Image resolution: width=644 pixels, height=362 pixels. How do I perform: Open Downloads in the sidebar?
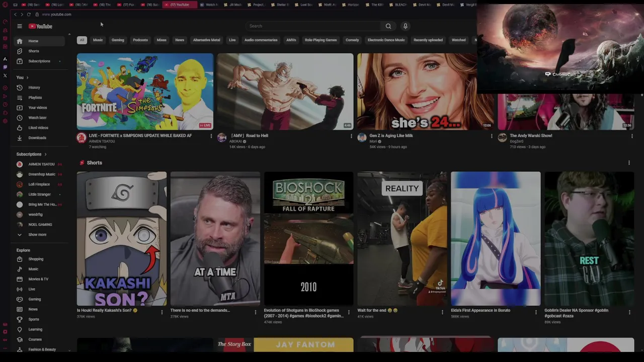pyautogui.click(x=39, y=138)
